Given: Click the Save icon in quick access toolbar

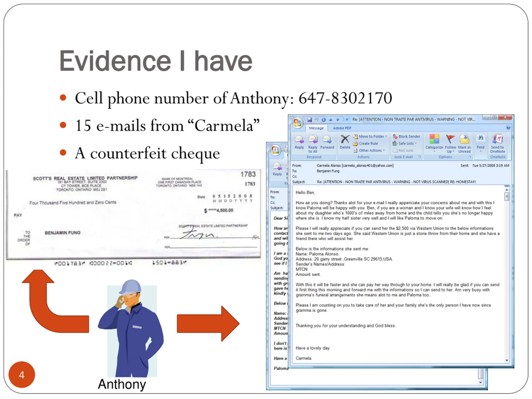Looking at the screenshot, I should [x=309, y=119].
